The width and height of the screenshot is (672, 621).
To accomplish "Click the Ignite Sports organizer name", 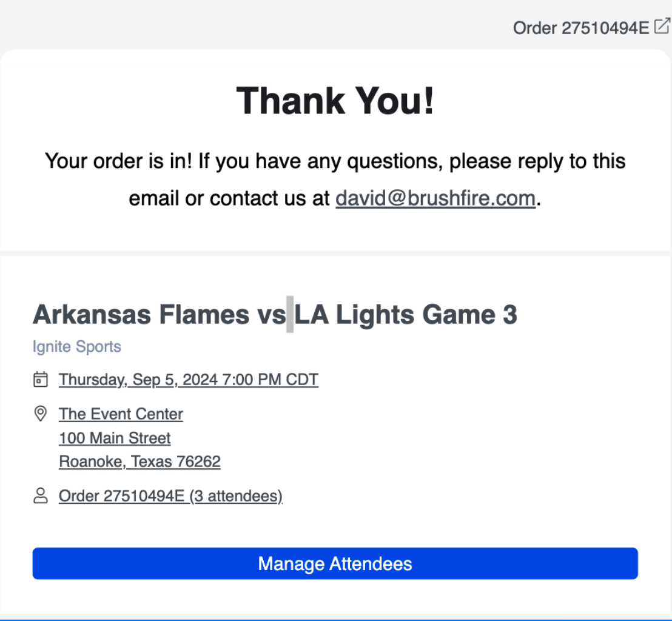I will (76, 346).
